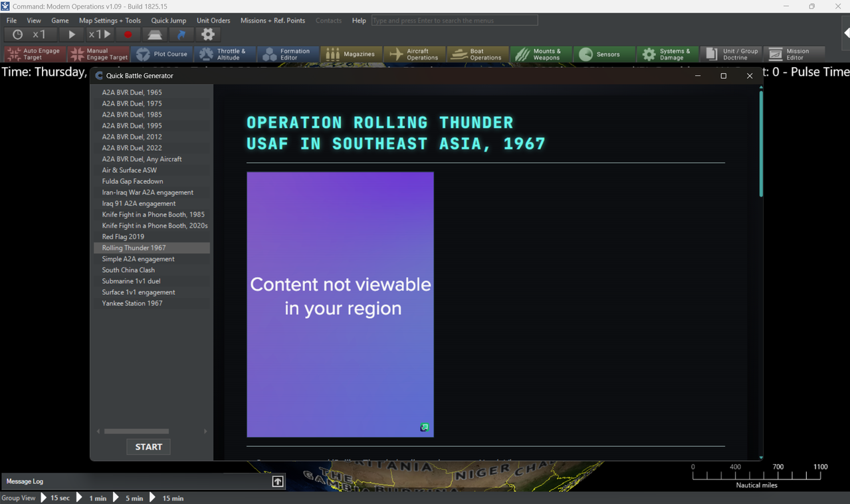
Task: Click the scenario list horizontal scrollbar
Action: 136,432
